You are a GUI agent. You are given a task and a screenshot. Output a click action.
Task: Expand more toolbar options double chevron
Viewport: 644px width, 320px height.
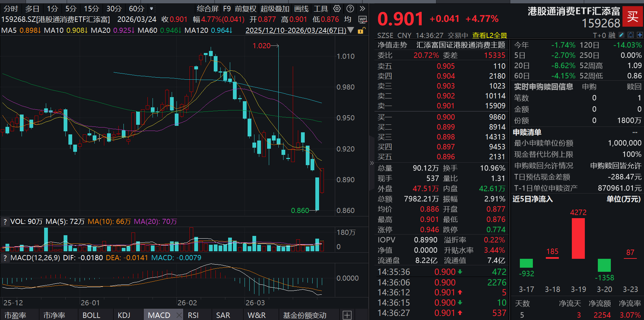pos(362,9)
